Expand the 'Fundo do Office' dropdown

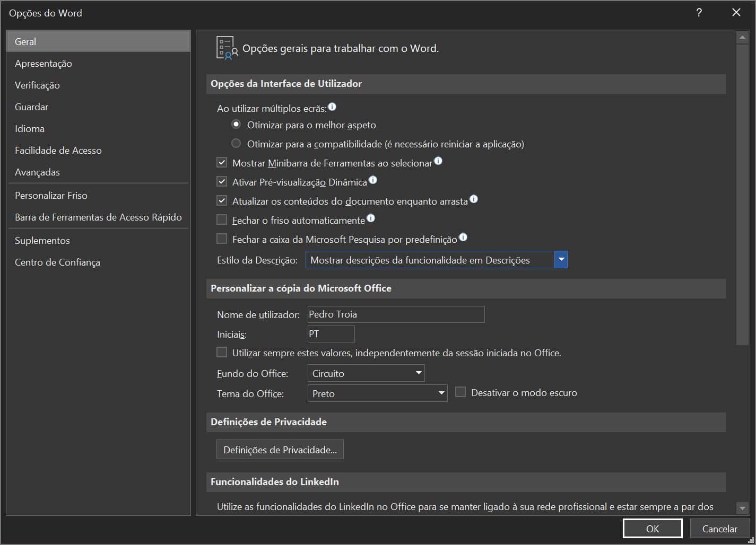pyautogui.click(x=419, y=373)
